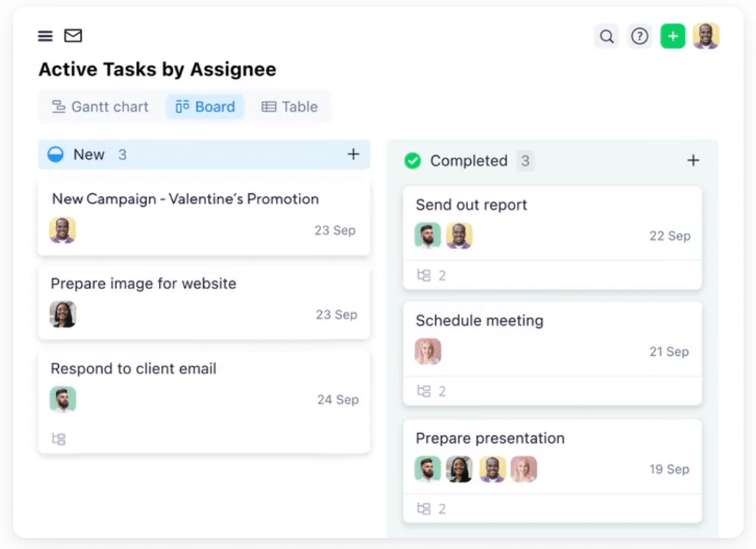Click the blue New status icon
Screen dimensions: 756x549
click(55, 154)
